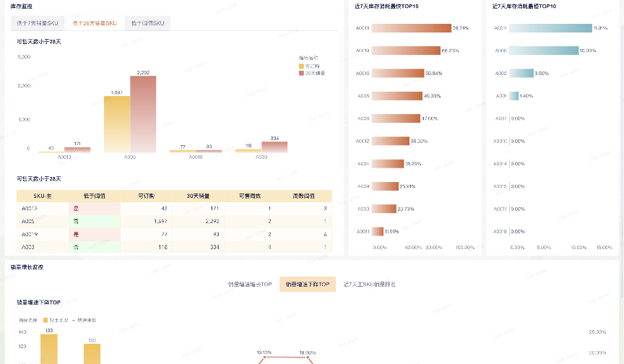624x364 pixels.
Task: Click the green 否 cell in A003 row
Action: [95, 247]
